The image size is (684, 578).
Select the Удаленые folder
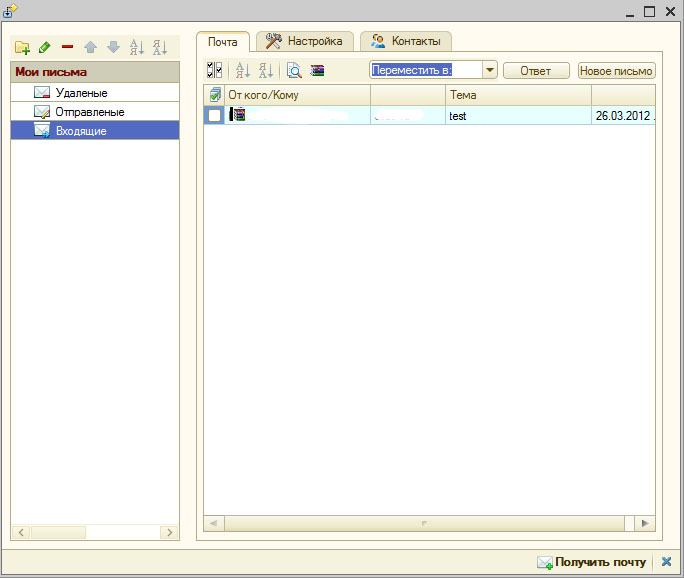tap(95, 92)
